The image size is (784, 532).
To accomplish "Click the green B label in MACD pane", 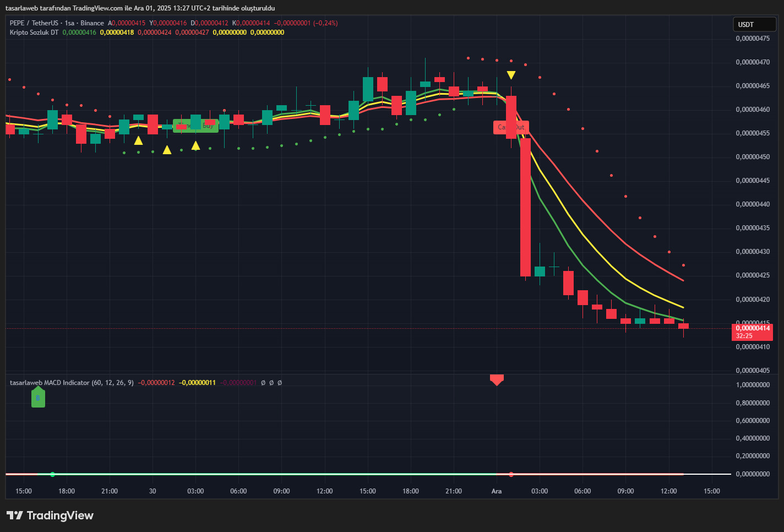I will tap(38, 398).
